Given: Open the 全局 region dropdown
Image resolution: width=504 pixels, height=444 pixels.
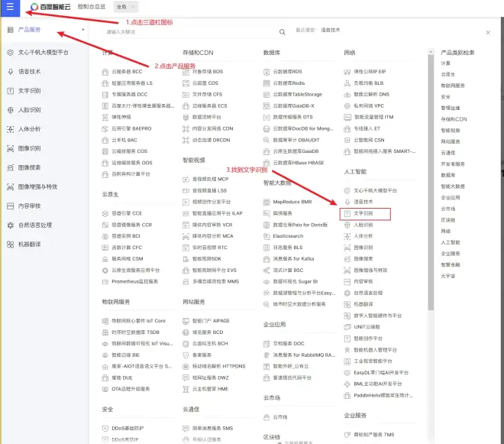Looking at the screenshot, I should 126,7.
